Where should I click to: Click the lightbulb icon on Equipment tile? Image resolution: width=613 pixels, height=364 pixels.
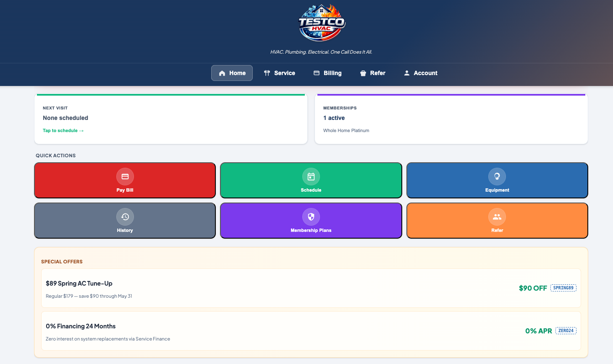coord(497,177)
